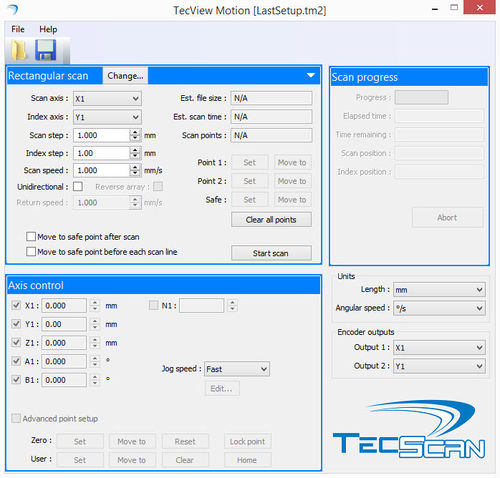Collapse Rectangular scan panel triangle arrow

[311, 75]
